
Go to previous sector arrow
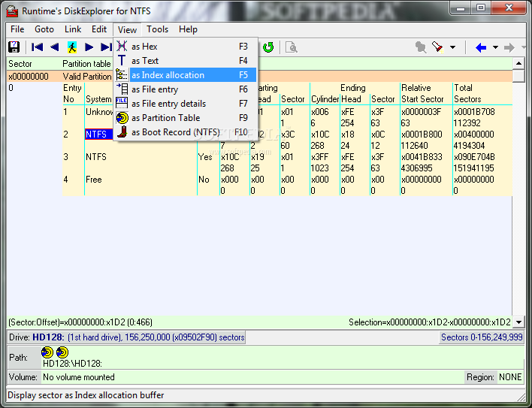54,47
